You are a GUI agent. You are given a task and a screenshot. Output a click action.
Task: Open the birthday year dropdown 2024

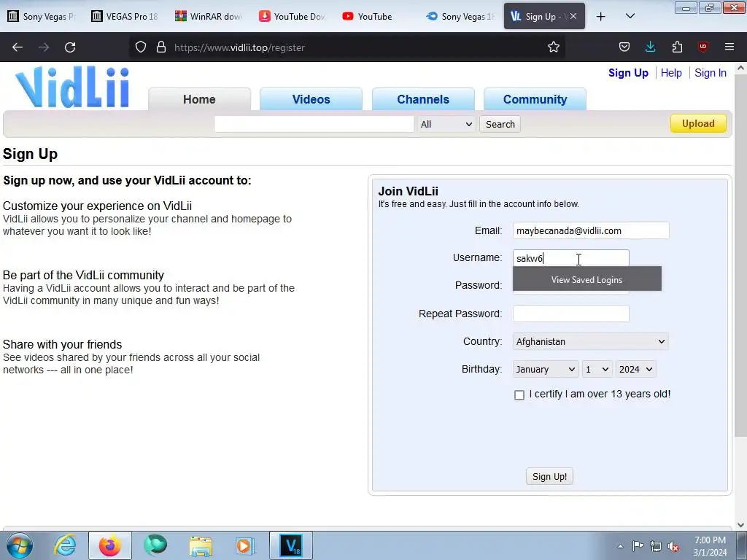pos(635,369)
